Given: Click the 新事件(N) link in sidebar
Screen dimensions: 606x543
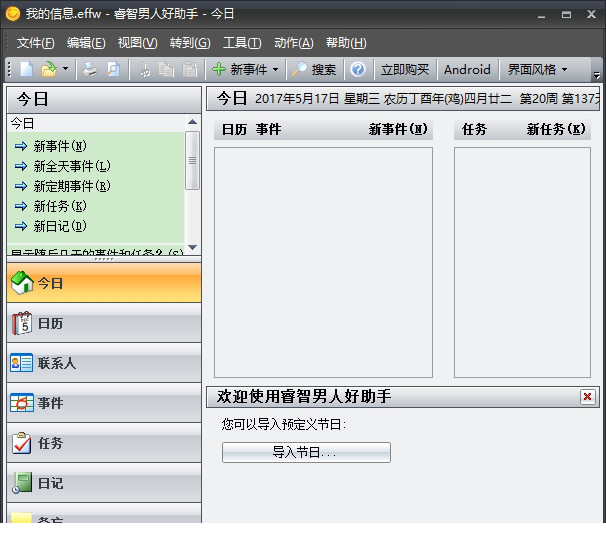Looking at the screenshot, I should pyautogui.click(x=60, y=146).
